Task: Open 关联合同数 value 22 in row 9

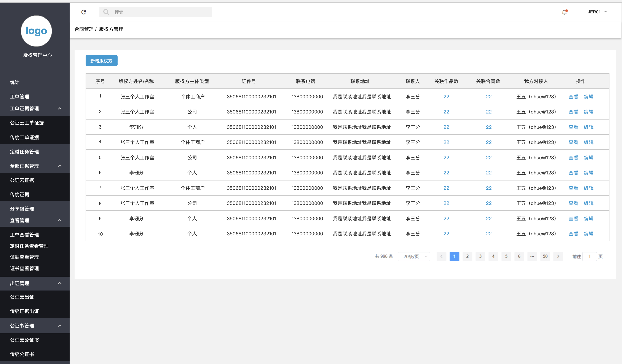Action: (489, 218)
